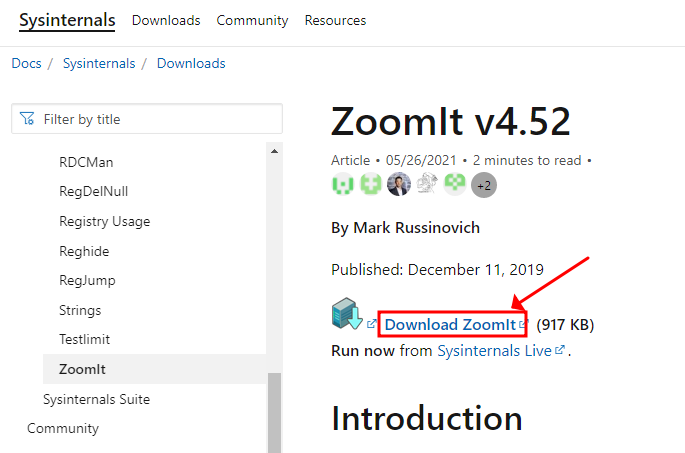The height and width of the screenshot is (453, 685).
Task: Click the ZoomIt v4.52 page title
Action: point(450,121)
